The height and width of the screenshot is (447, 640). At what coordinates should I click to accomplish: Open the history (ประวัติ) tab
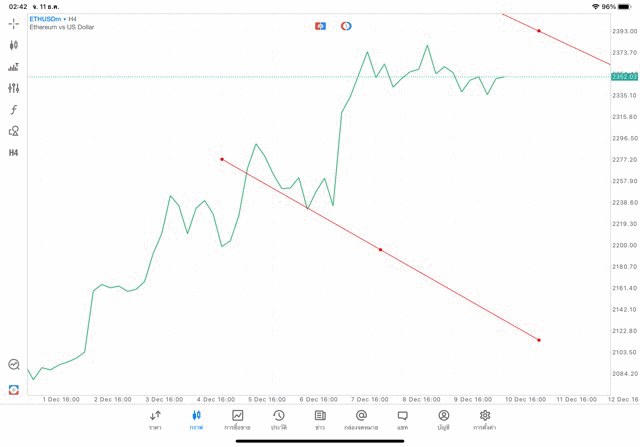278,419
